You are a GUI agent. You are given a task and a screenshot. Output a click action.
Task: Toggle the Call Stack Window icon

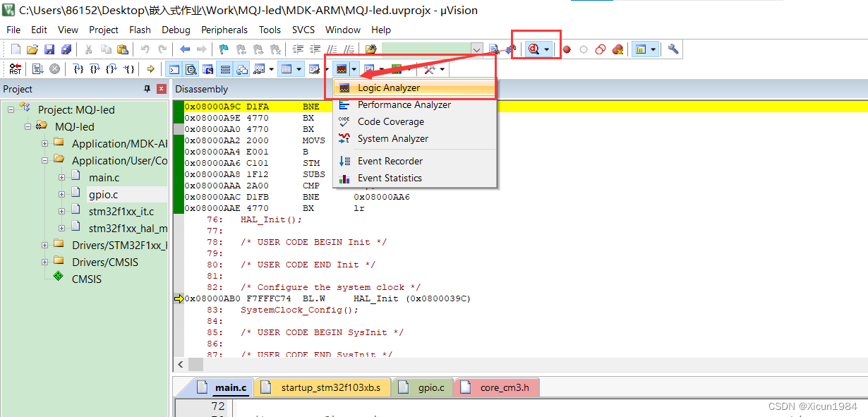pyautogui.click(x=242, y=69)
